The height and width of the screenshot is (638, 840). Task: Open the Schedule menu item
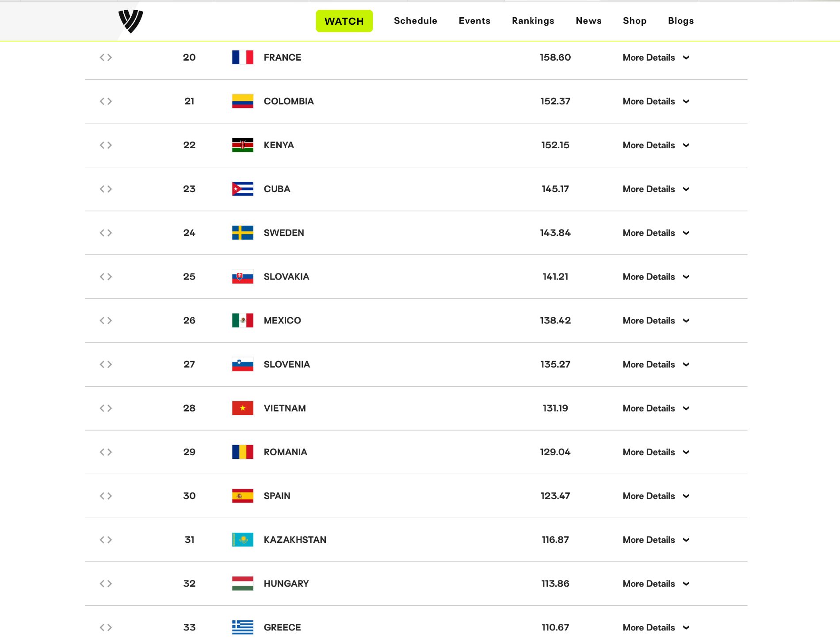coord(416,21)
